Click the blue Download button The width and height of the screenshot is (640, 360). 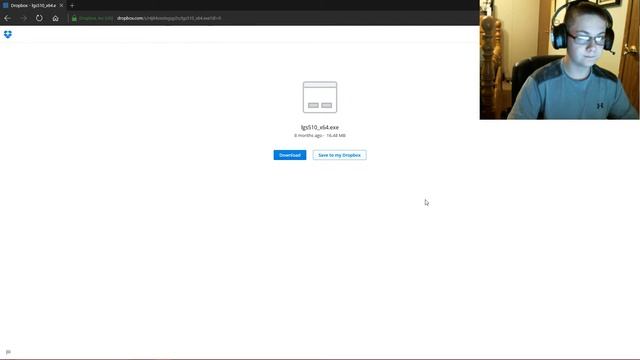pyautogui.click(x=290, y=155)
